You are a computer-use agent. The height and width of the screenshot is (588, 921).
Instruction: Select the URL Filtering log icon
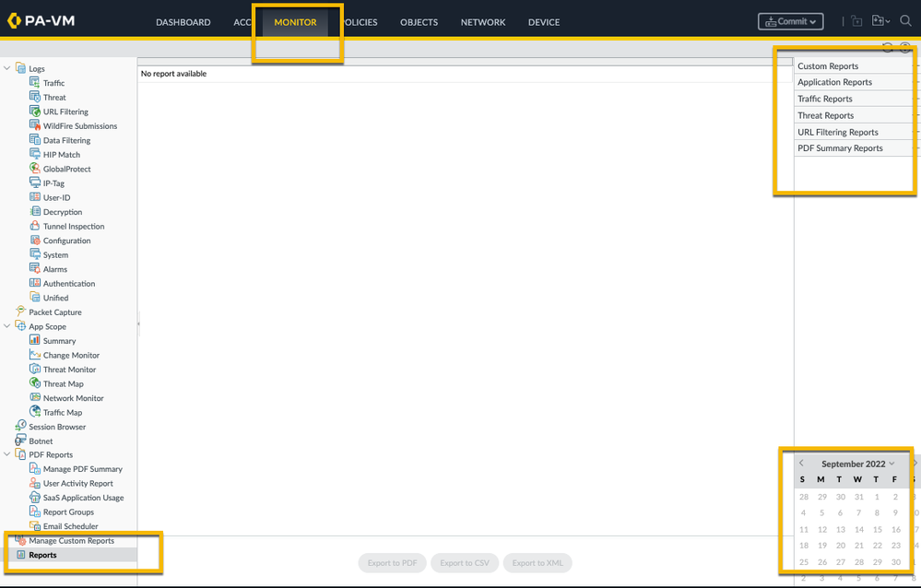click(35, 111)
